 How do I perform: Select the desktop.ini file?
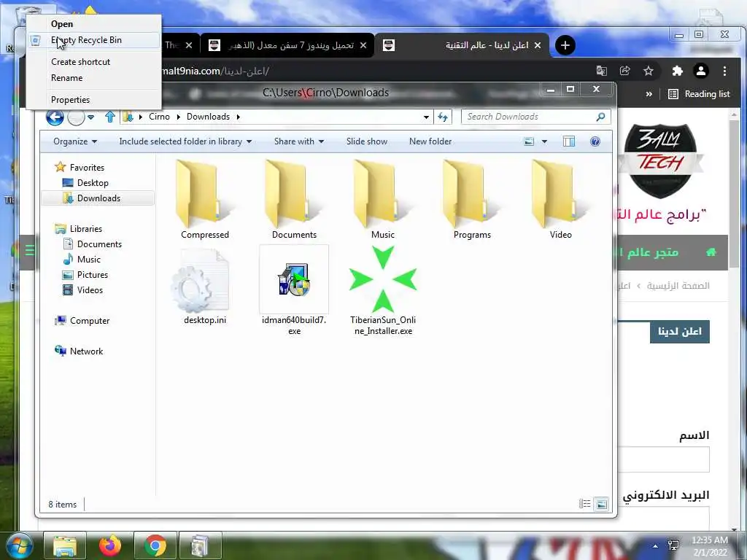coord(205,286)
